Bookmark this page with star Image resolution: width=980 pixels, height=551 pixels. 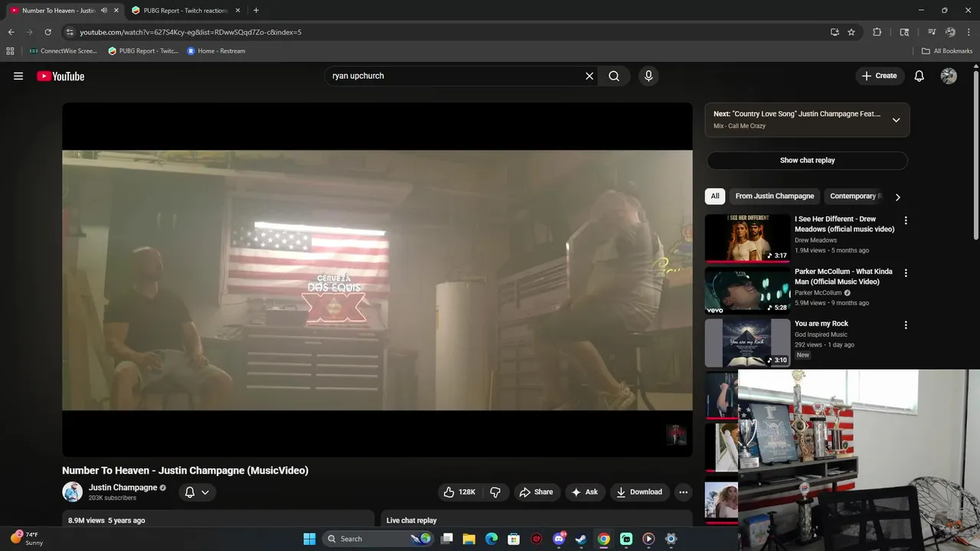pos(851,32)
